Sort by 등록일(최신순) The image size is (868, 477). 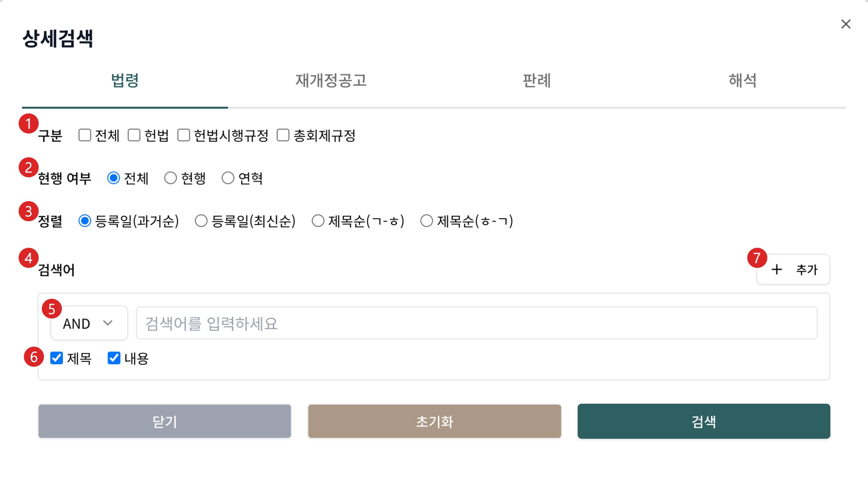click(x=201, y=221)
